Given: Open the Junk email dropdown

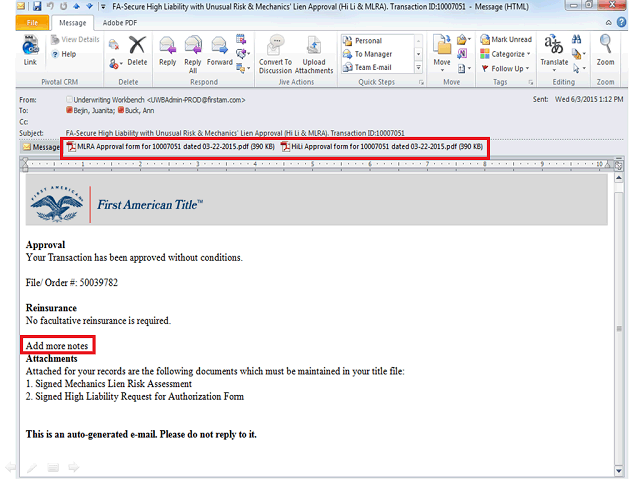Looking at the screenshot, I should [116, 64].
